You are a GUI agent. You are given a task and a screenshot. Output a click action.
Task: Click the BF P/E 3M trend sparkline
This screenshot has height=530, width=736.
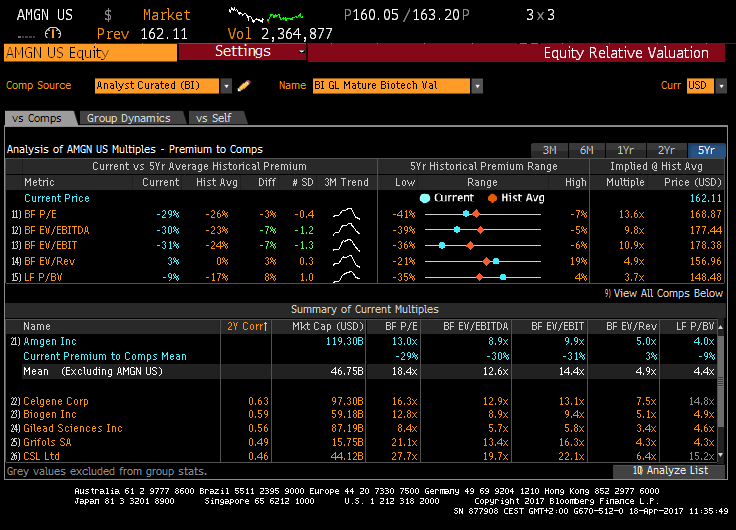point(346,214)
